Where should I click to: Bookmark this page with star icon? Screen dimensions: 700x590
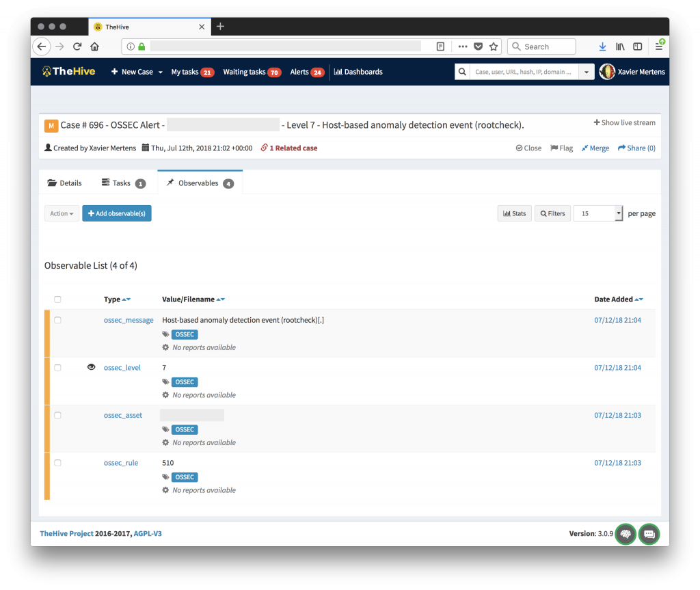494,46
